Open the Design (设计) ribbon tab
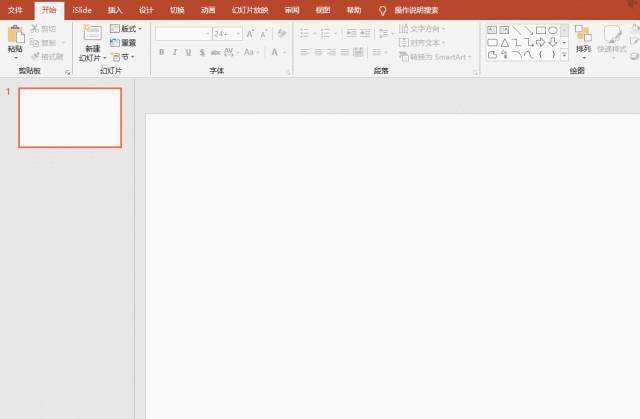This screenshot has width=640, height=419. (x=146, y=9)
